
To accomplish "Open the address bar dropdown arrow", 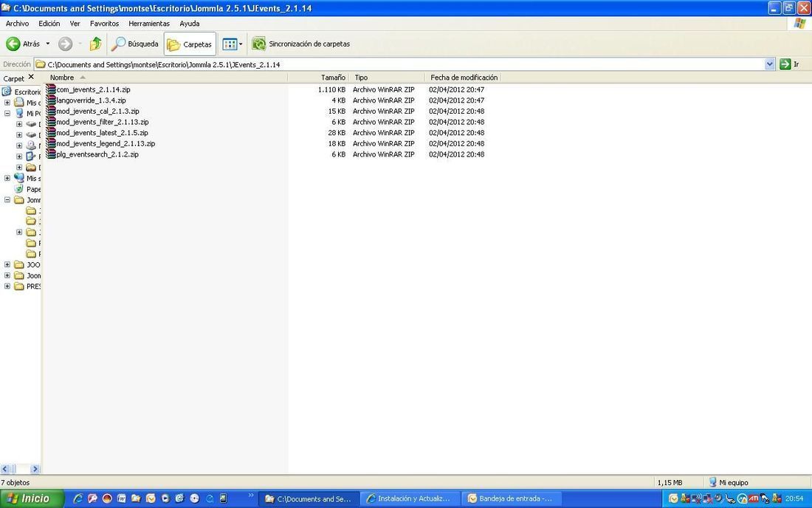I will 769,64.
